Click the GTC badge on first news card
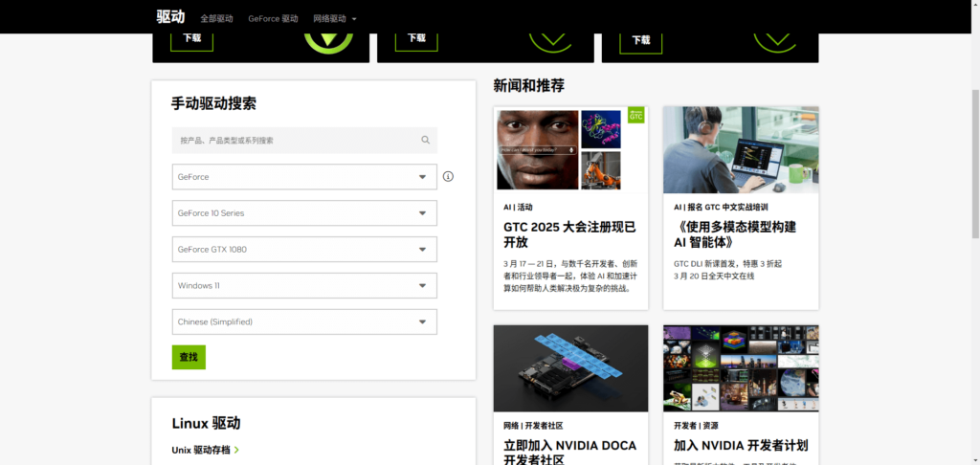980x465 pixels. pos(635,115)
